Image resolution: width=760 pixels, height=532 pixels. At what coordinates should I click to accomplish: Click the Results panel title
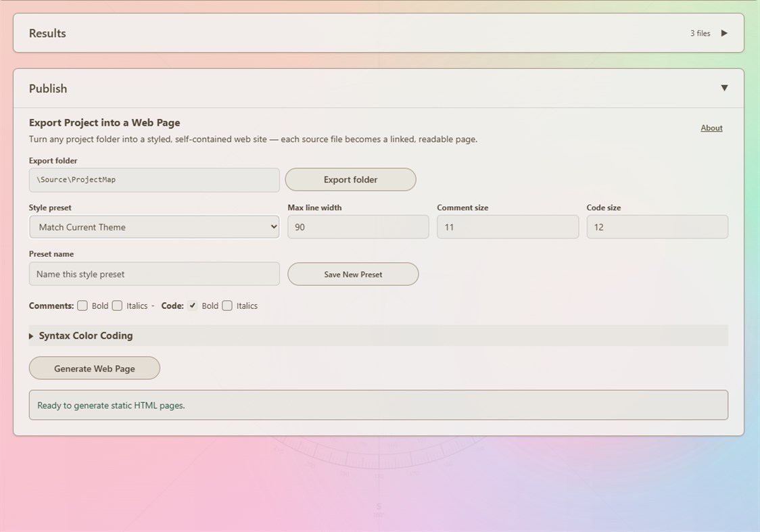(47, 33)
